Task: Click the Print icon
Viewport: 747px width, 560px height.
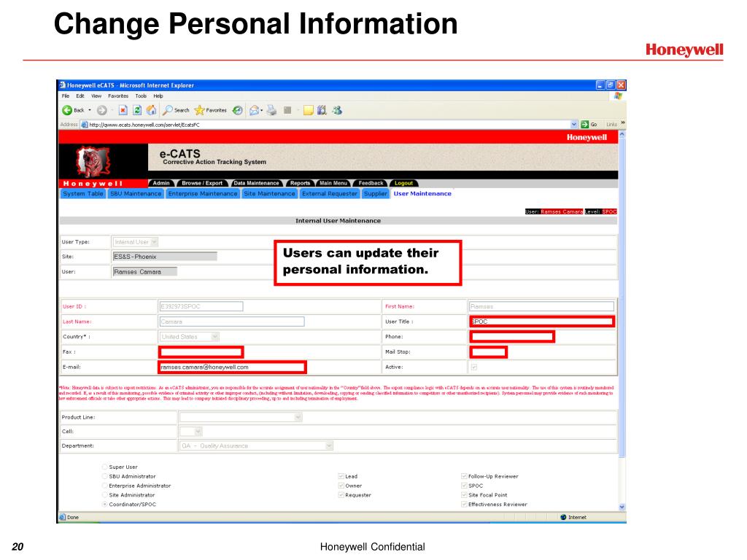Action: click(x=271, y=111)
